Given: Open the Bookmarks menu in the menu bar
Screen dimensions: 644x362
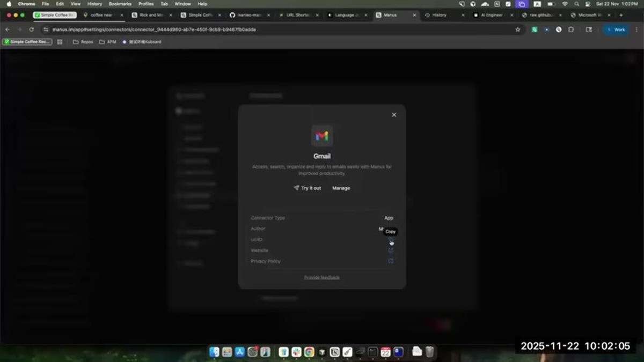Looking at the screenshot, I should point(120,4).
